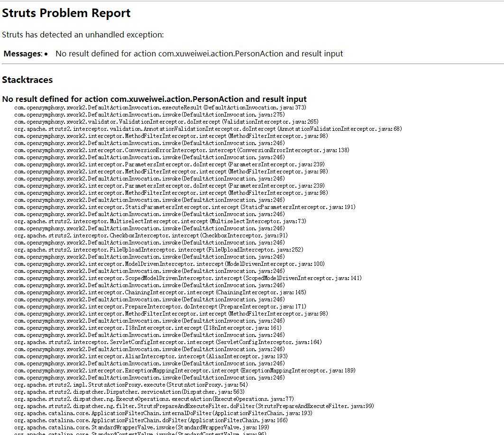Select text "Struts has detected an unhandled exception:"

83,35
